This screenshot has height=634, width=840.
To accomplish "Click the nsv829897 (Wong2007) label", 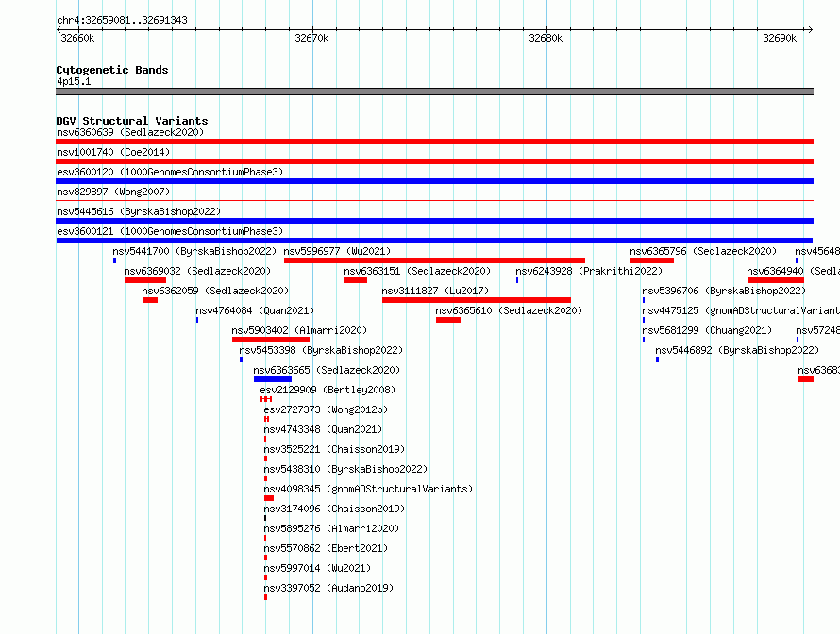I will tap(113, 192).
